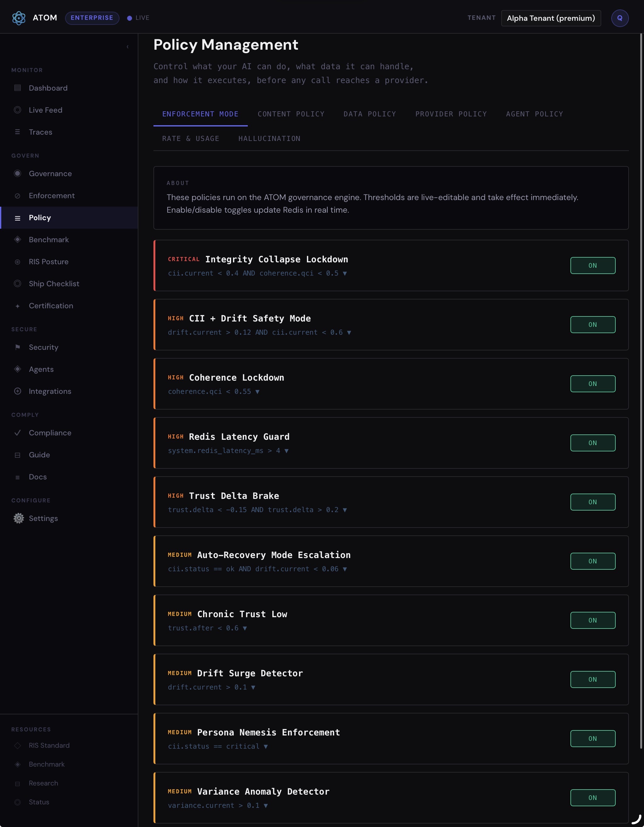Open the Hallucination tab

click(x=269, y=139)
